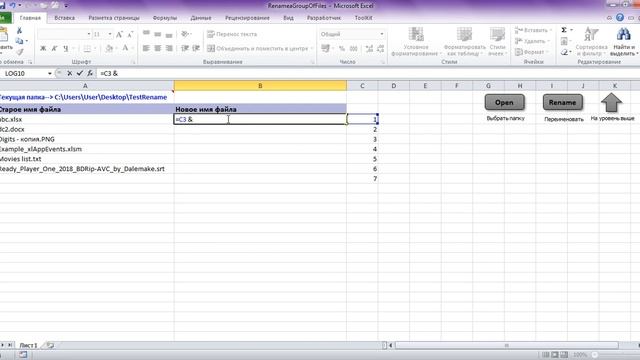Open the Формулы tab
640x360 pixels.
165,18
